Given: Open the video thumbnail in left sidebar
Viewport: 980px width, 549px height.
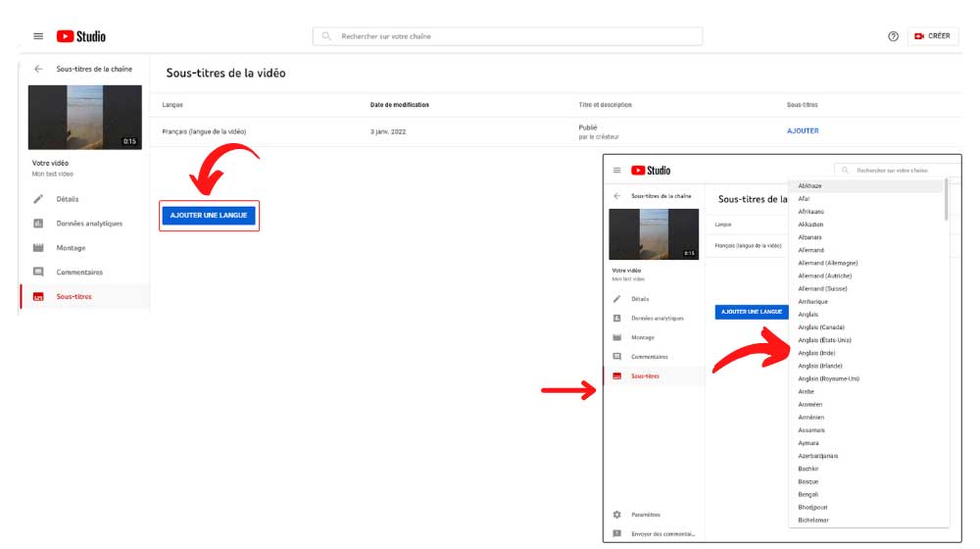Looking at the screenshot, I should click(x=85, y=118).
